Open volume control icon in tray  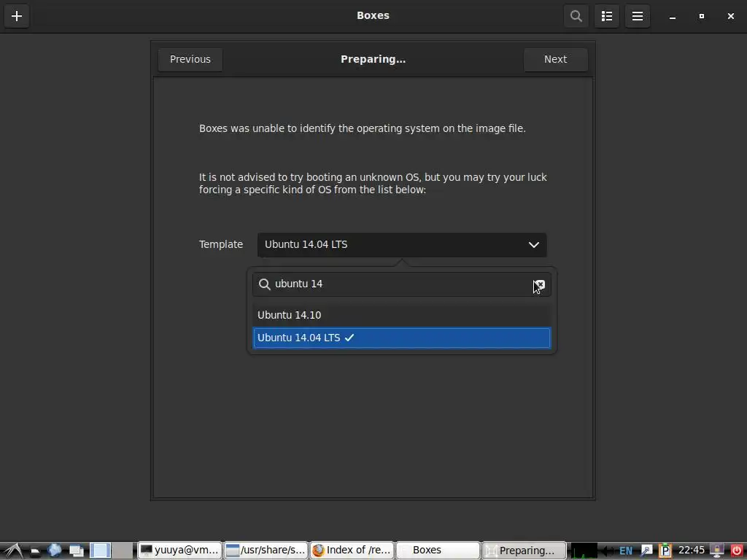608,551
